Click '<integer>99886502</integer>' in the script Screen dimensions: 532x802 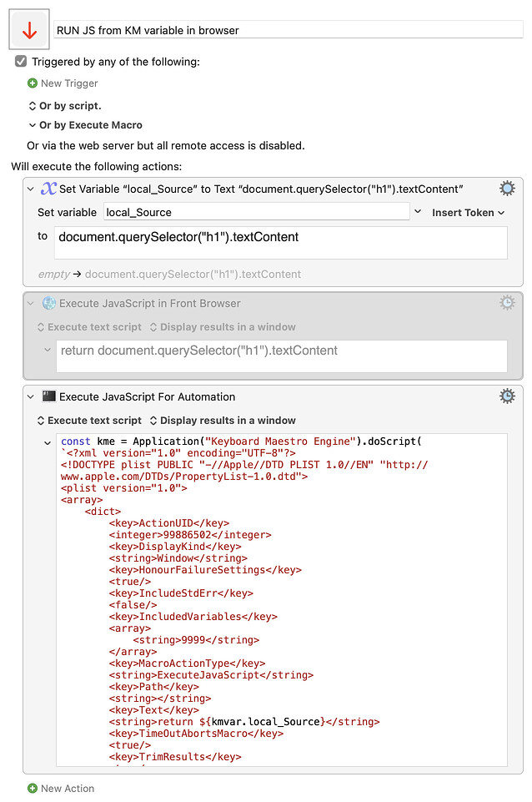click(190, 535)
